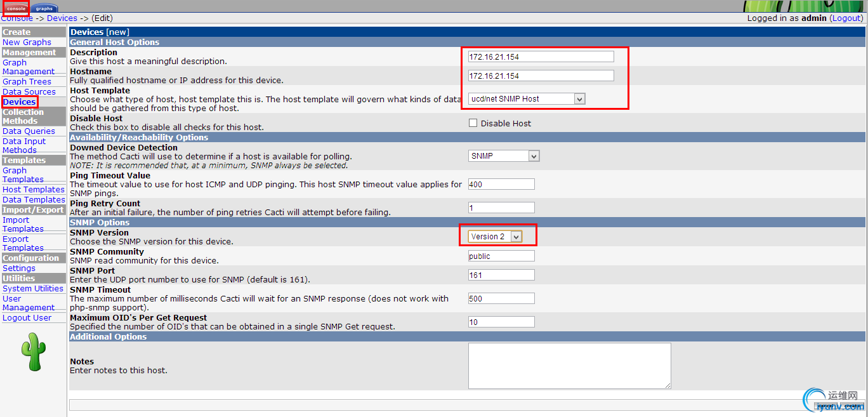
Task: Click the Create sidebar heading
Action: [x=33, y=32]
